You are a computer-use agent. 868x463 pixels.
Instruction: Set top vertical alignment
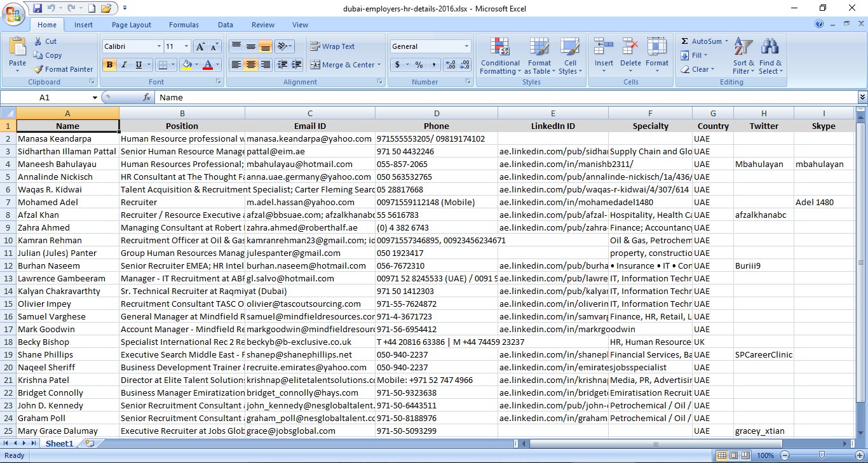[236, 46]
